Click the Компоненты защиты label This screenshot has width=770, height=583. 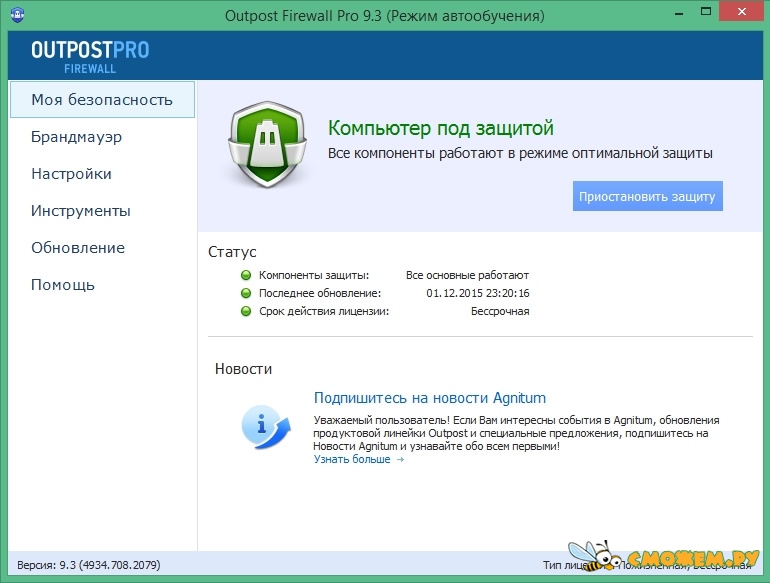314,275
